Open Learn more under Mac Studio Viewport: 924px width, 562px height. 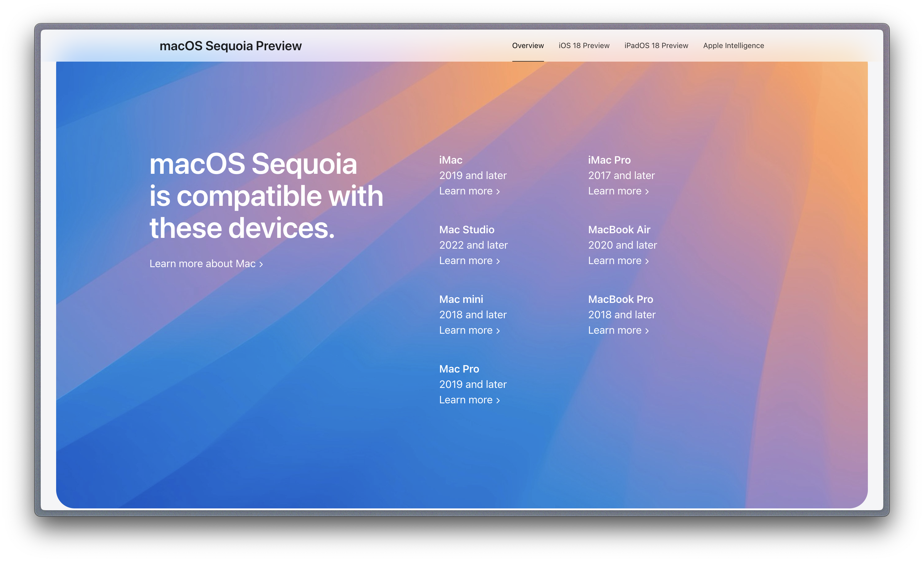coord(466,261)
